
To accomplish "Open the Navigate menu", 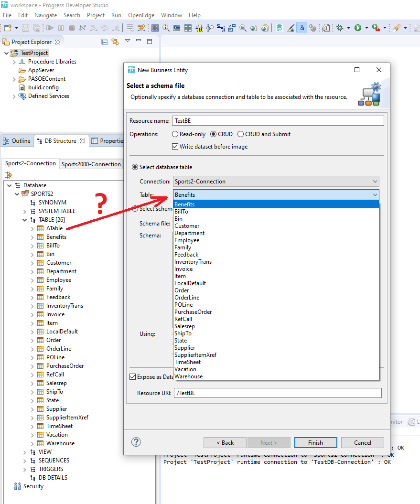I will (46, 15).
